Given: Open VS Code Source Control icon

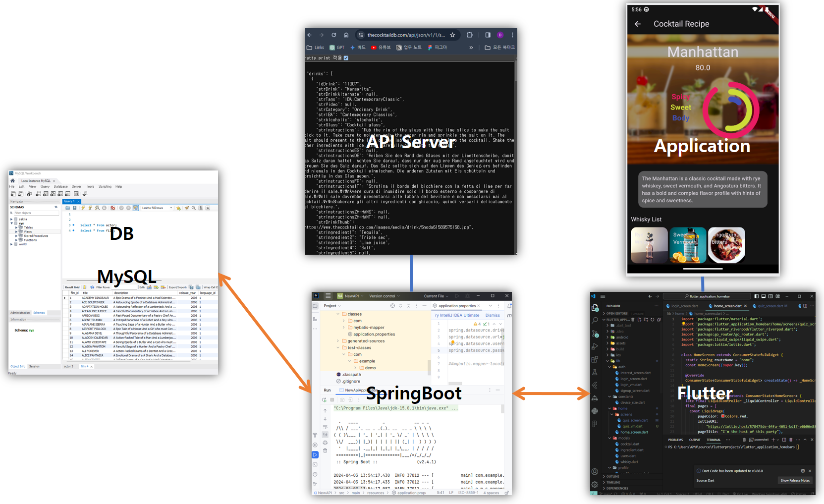Looking at the screenshot, I should pos(595,334).
